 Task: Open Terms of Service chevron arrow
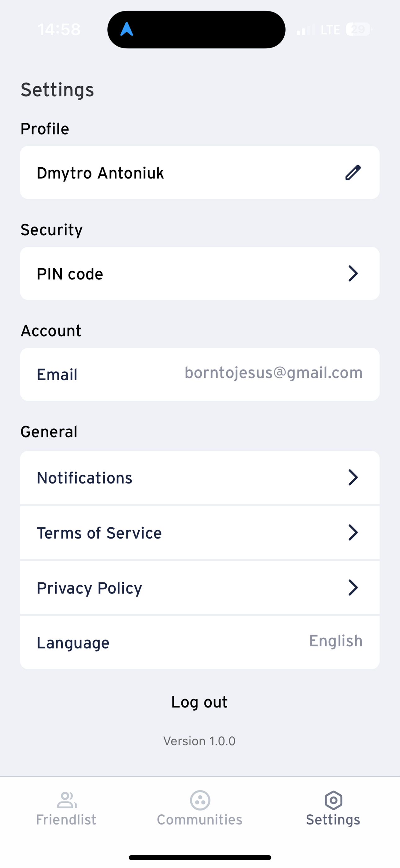[353, 532]
